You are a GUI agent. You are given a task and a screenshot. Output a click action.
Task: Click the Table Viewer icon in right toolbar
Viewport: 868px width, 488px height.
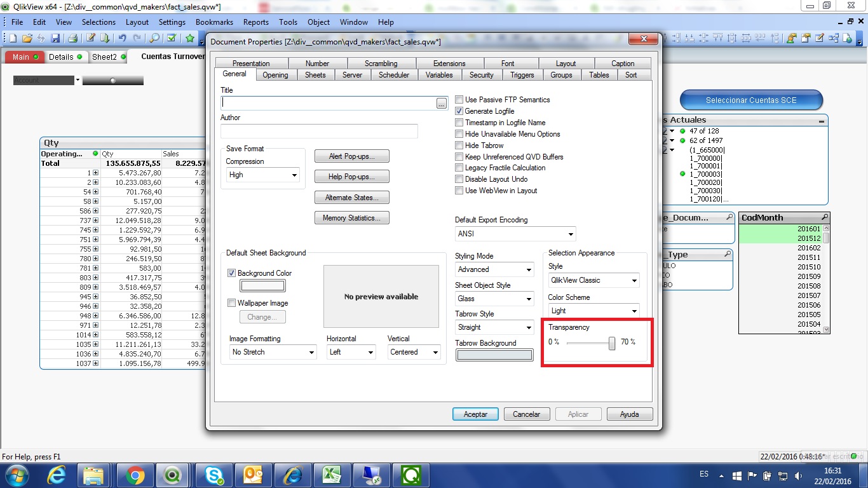(834, 38)
